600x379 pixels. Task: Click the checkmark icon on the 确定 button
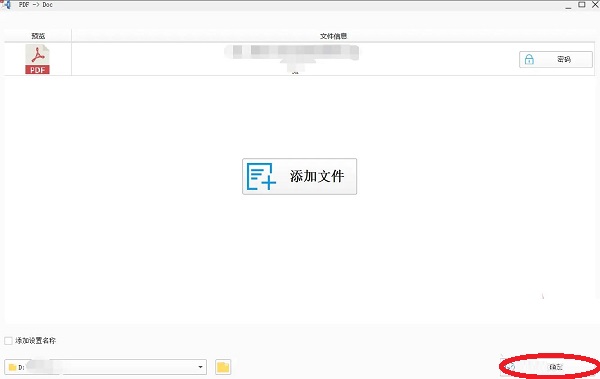[x=511, y=367]
